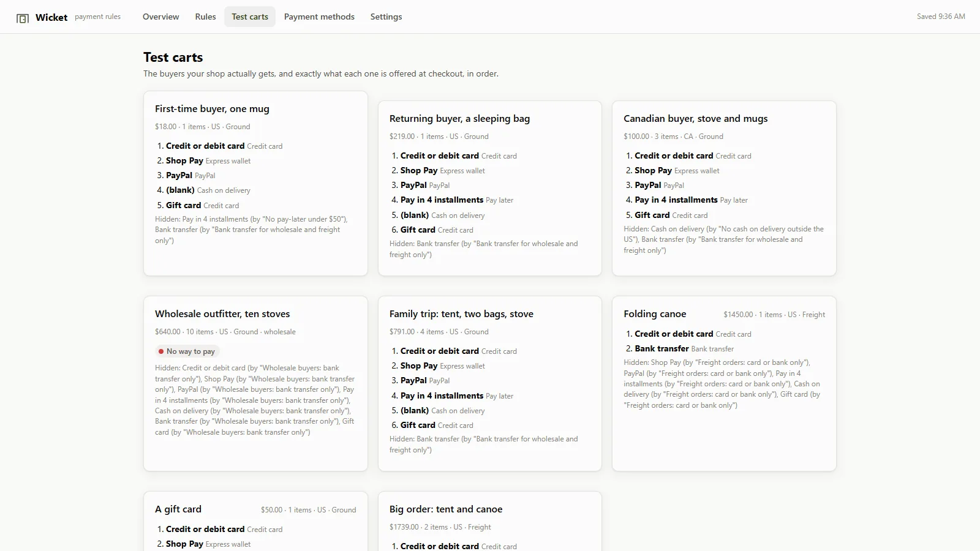Switch to the Rules tab
980x551 pixels.
coord(206,17)
